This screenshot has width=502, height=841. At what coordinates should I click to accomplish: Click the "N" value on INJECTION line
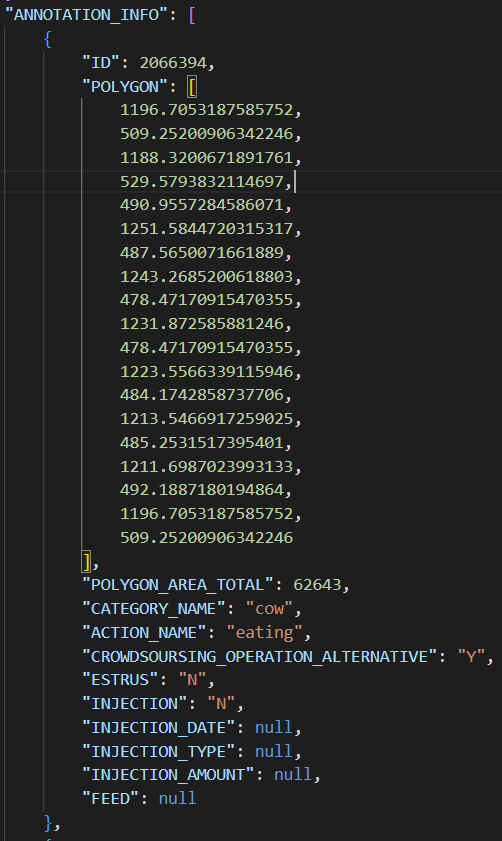tap(221, 703)
